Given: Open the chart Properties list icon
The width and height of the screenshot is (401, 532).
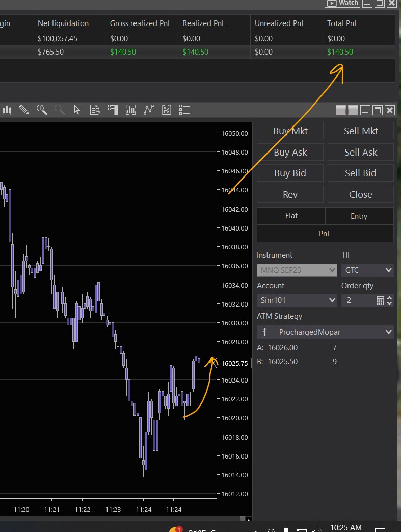Looking at the screenshot, I should point(184,110).
